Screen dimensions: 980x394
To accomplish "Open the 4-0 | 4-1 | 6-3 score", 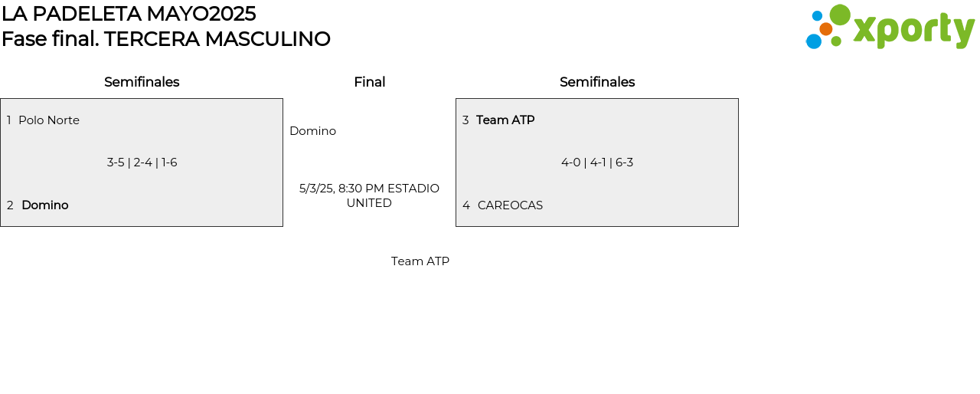I will point(597,163).
